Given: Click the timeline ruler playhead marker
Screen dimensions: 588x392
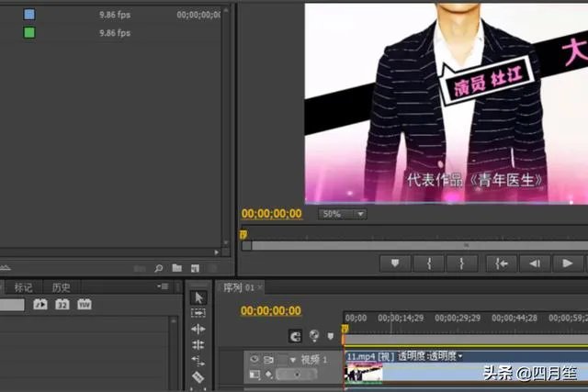Looking at the screenshot, I should click(345, 330).
